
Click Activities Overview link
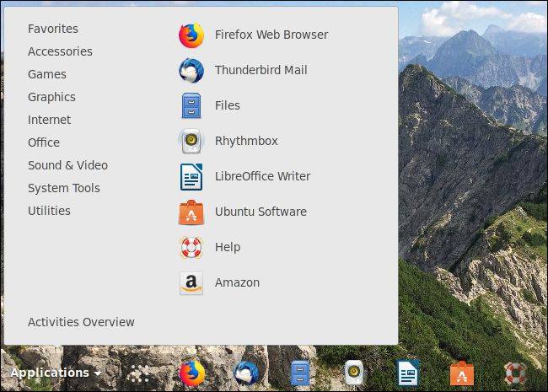tap(81, 322)
